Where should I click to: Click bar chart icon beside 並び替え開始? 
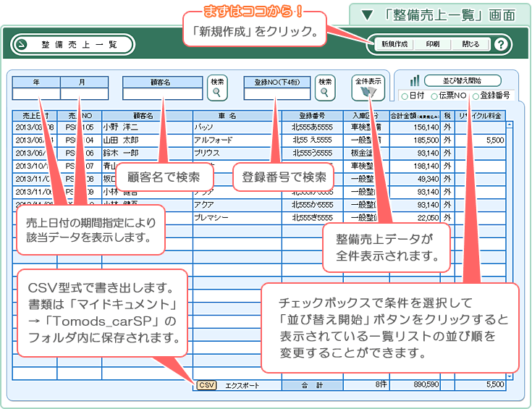coord(415,81)
